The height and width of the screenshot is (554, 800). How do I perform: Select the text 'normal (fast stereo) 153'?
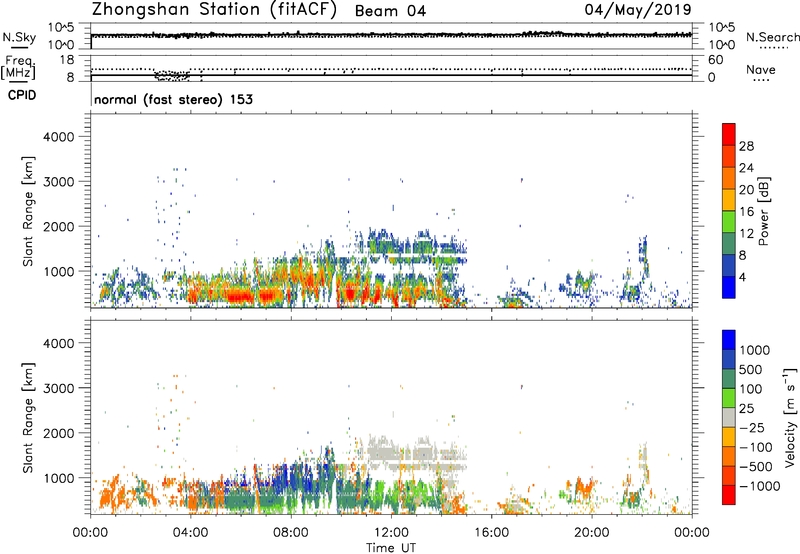173,99
